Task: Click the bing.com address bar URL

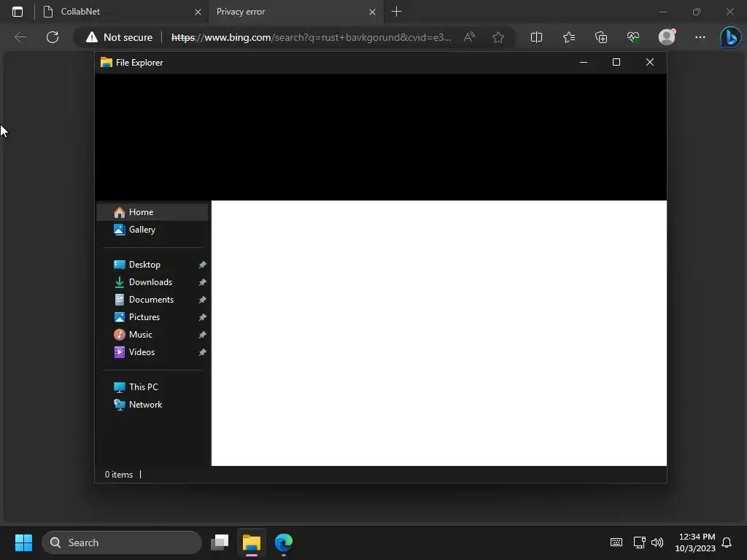Action: coord(311,37)
